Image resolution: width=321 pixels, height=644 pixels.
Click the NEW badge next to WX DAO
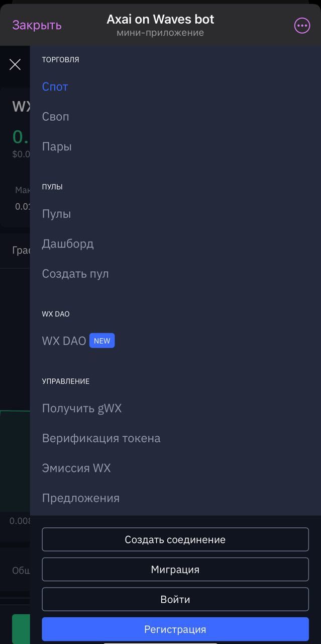[102, 341]
